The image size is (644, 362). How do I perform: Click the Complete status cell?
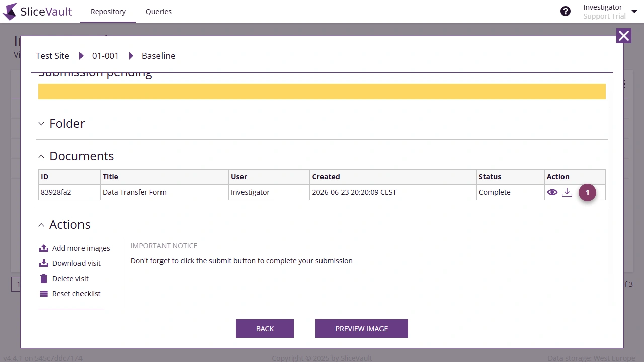point(511,192)
